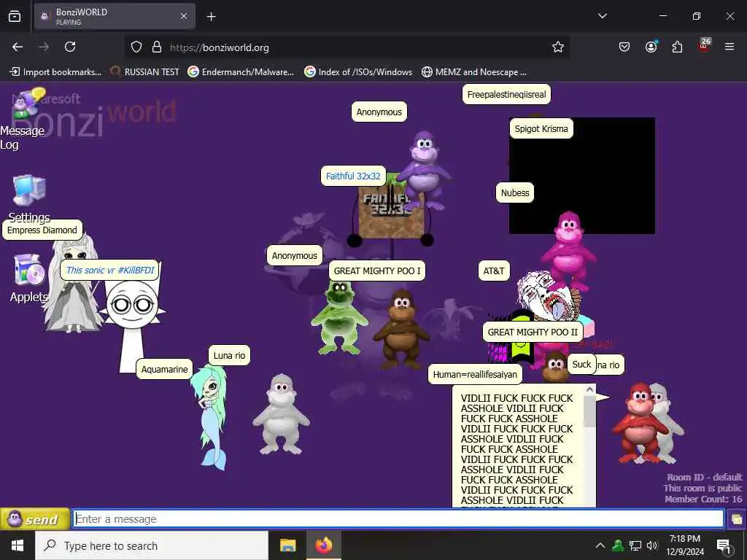This screenshot has height=560, width=747.
Task: Open a new tab with the plus button
Action: click(x=211, y=17)
